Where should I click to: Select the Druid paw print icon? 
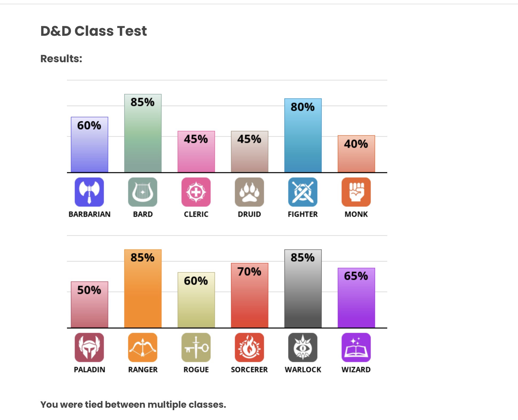click(249, 192)
